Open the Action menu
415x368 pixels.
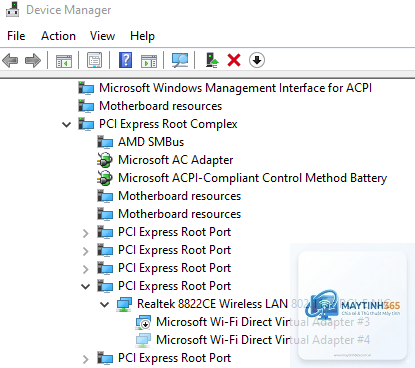pos(58,36)
